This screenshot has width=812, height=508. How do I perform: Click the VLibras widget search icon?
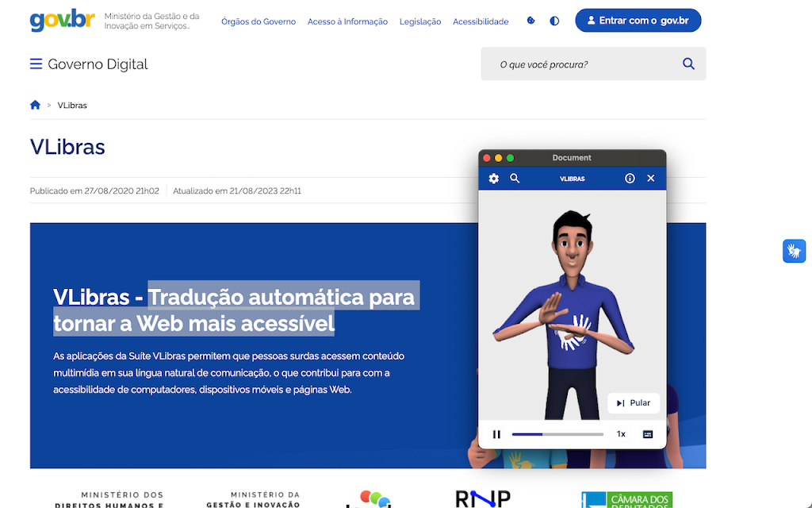coord(514,179)
